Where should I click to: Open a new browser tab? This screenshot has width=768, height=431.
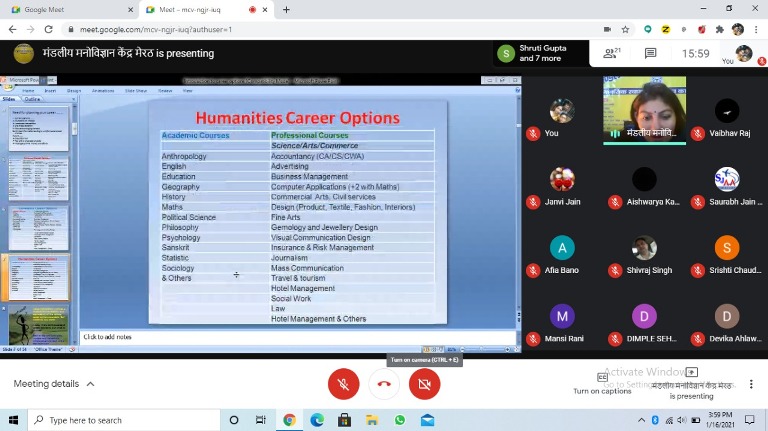point(286,10)
